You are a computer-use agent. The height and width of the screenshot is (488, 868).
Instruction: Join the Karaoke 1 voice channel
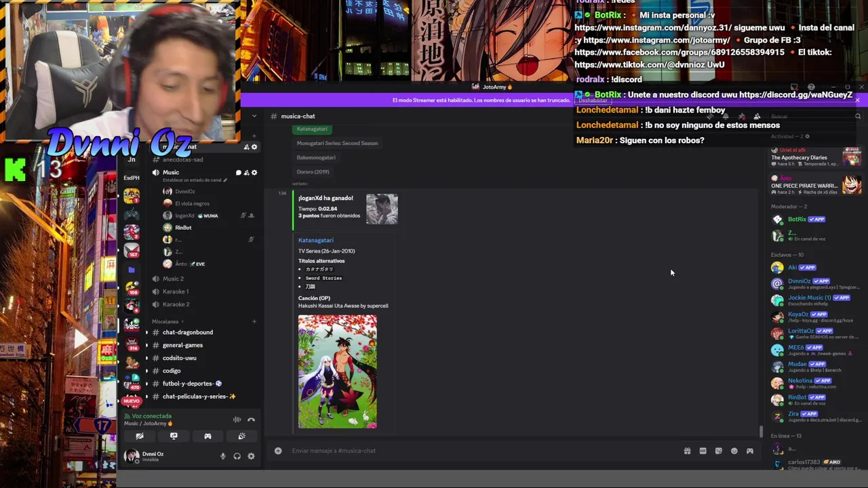176,291
